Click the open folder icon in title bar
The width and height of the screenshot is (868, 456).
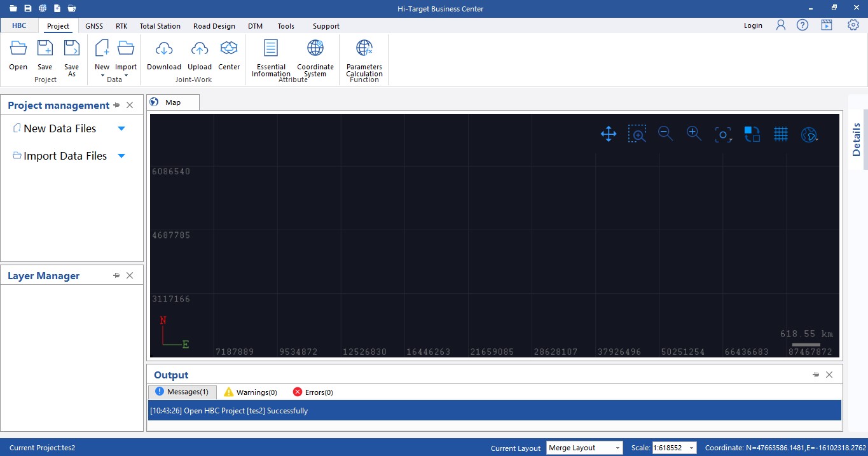(x=13, y=8)
